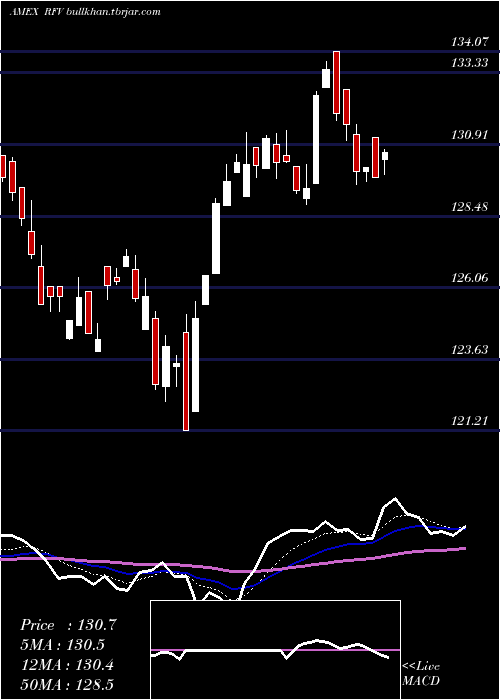Click the AMEX RFV bullkhan.tbrjar.com title text
Image resolution: width=500 pixels, height=700 pixels.
pyautogui.click(x=85, y=12)
